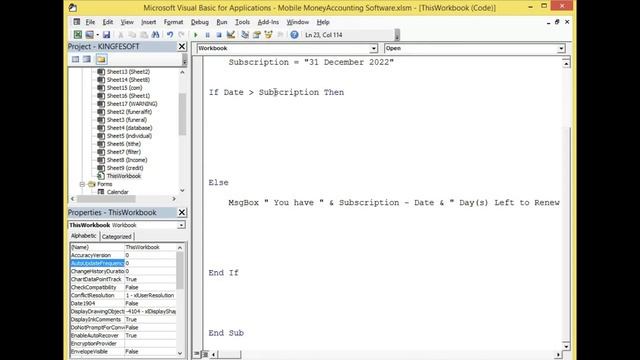Click the Reset stop square icon

(x=219, y=35)
